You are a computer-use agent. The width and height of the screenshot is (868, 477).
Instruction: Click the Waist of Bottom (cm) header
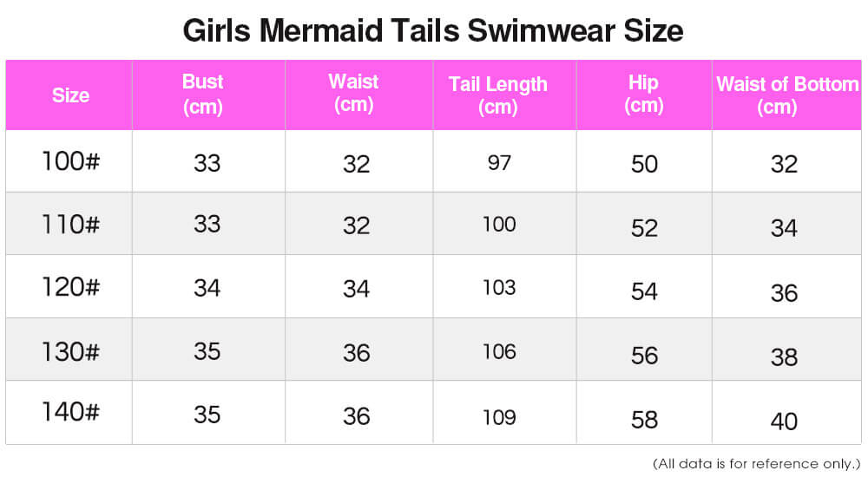[787, 95]
